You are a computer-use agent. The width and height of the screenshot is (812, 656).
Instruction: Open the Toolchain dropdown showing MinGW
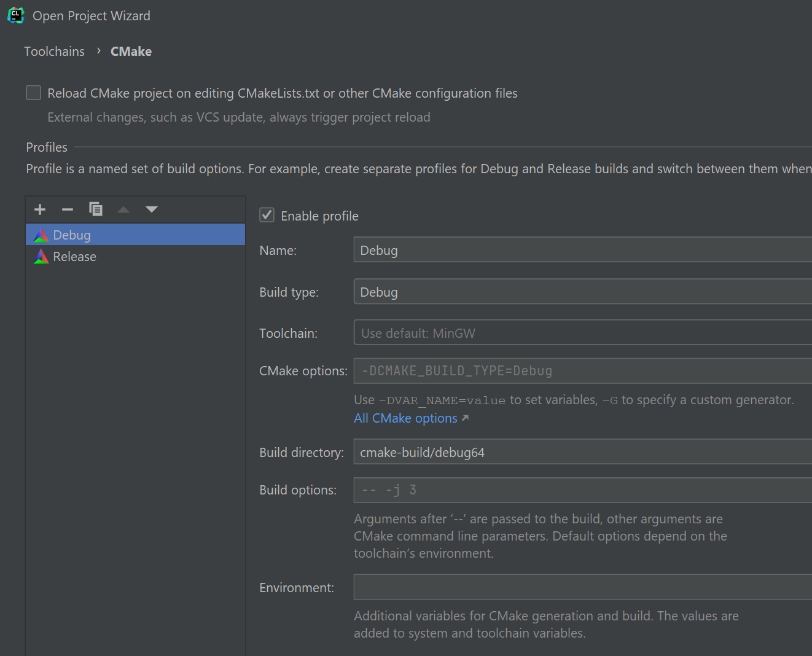[582, 333]
